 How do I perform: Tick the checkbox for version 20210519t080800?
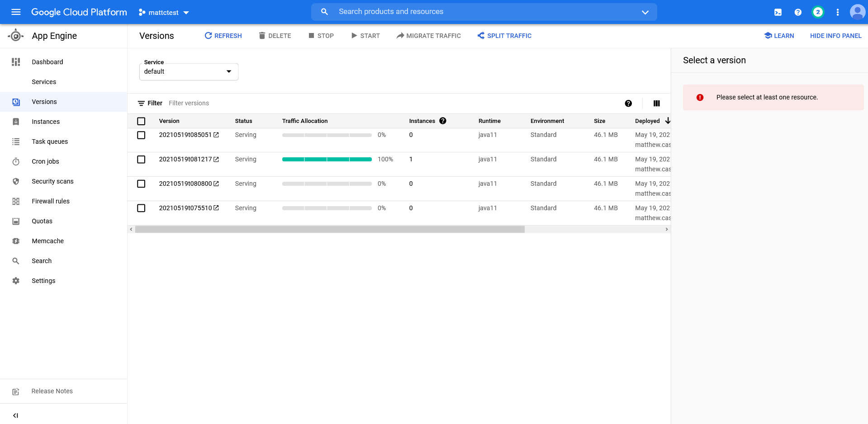point(141,184)
